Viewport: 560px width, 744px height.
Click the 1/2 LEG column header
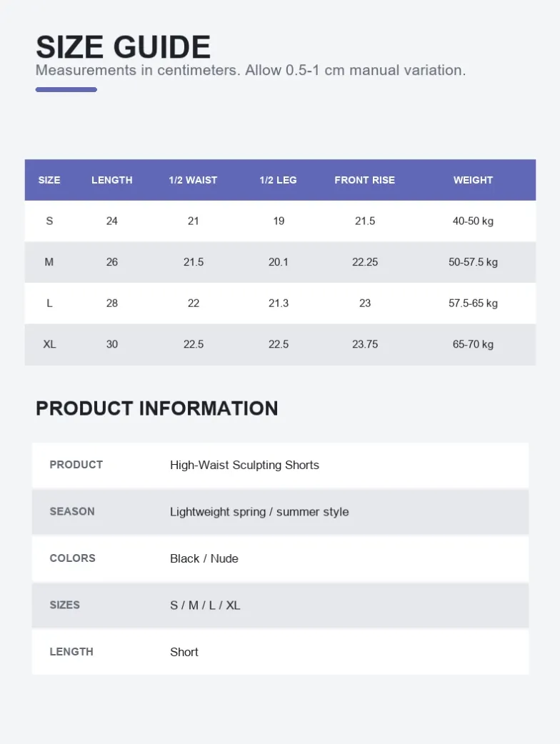point(278,180)
